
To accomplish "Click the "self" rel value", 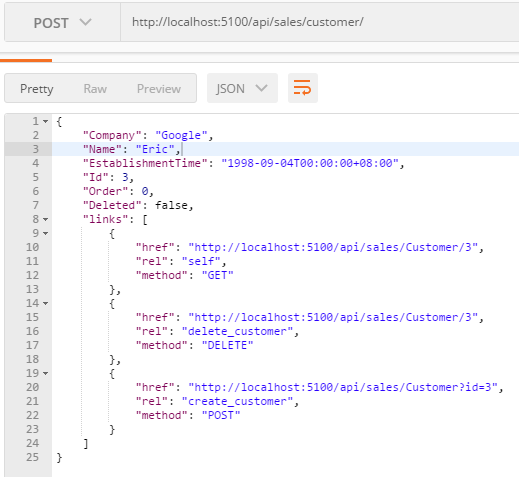I will click(x=201, y=261).
